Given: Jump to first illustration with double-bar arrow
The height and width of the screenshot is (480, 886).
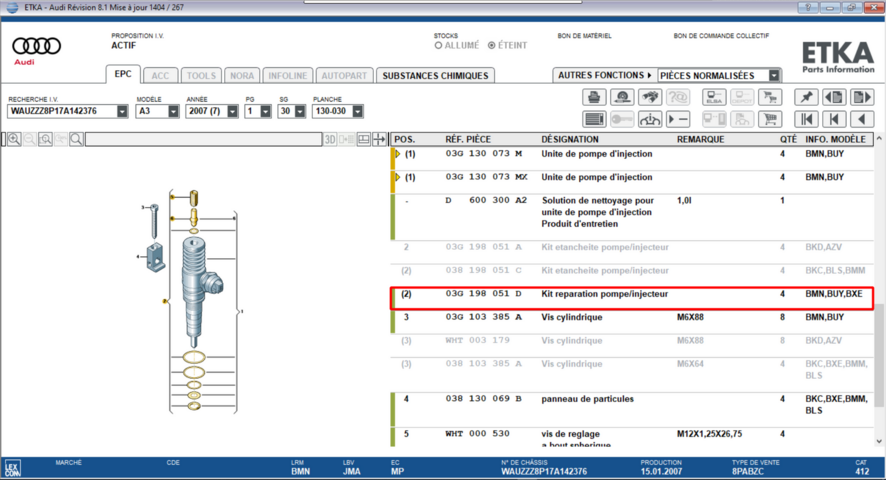Looking at the screenshot, I should (806, 119).
